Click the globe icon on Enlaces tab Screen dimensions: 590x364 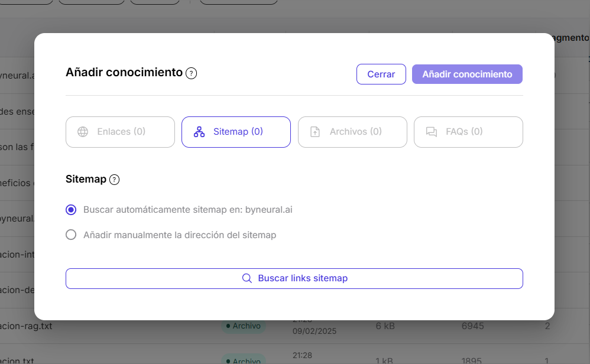[83, 132]
